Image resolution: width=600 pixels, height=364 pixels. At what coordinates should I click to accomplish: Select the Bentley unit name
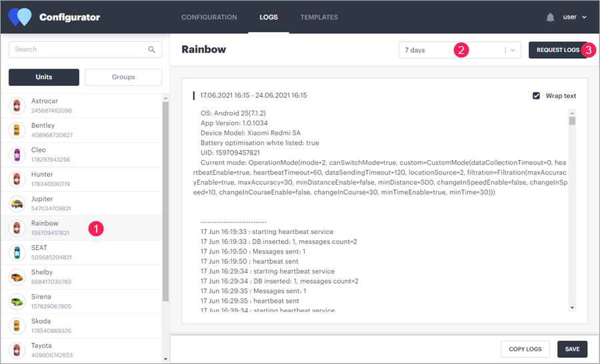pyautogui.click(x=43, y=125)
